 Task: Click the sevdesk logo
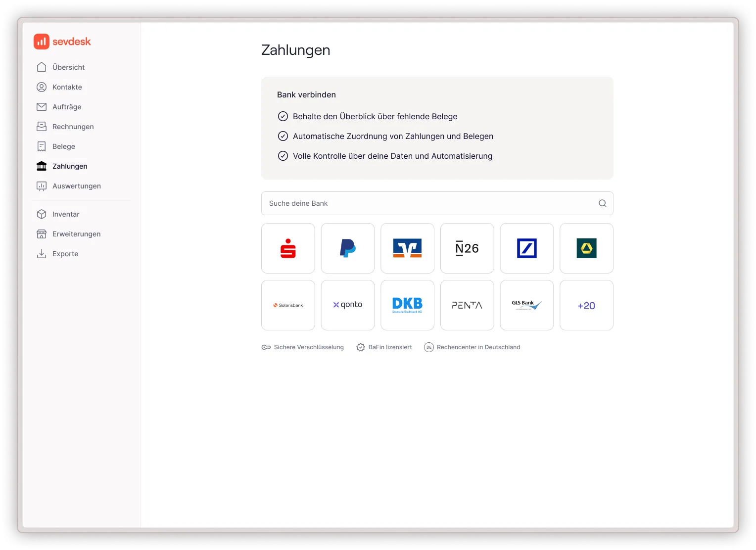coord(62,42)
